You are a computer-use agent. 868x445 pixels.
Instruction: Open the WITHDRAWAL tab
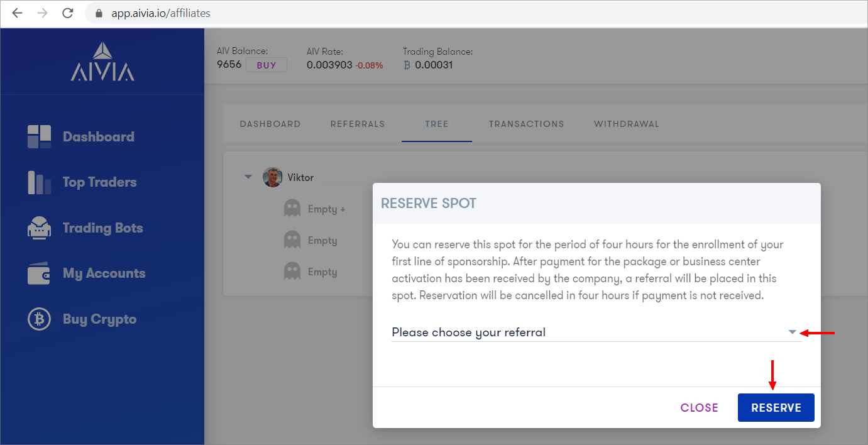coord(627,124)
